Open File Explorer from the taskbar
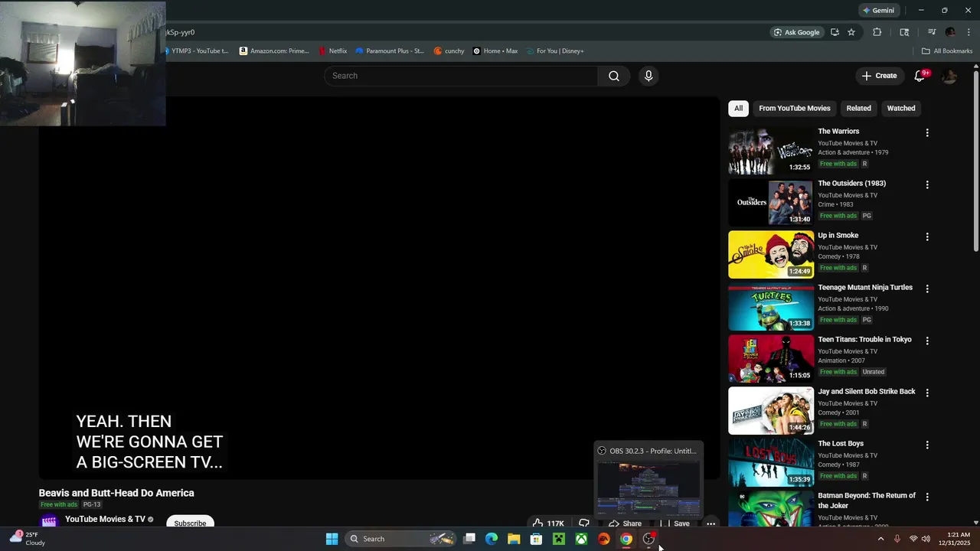 [x=514, y=539]
